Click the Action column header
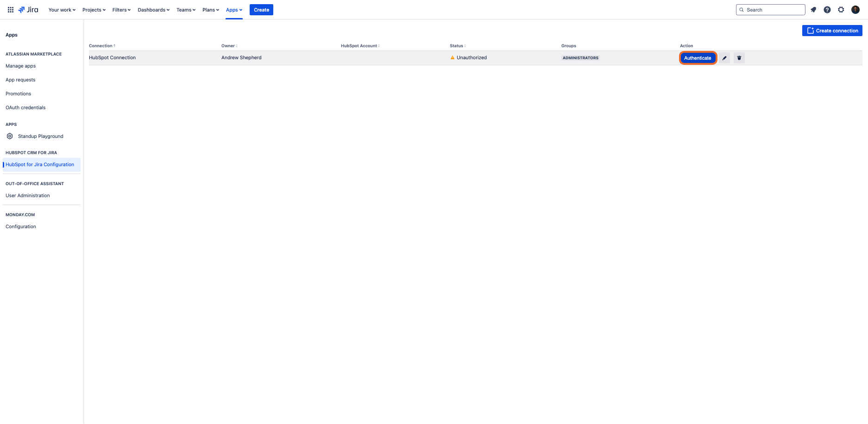The image size is (868, 424). 686,46
